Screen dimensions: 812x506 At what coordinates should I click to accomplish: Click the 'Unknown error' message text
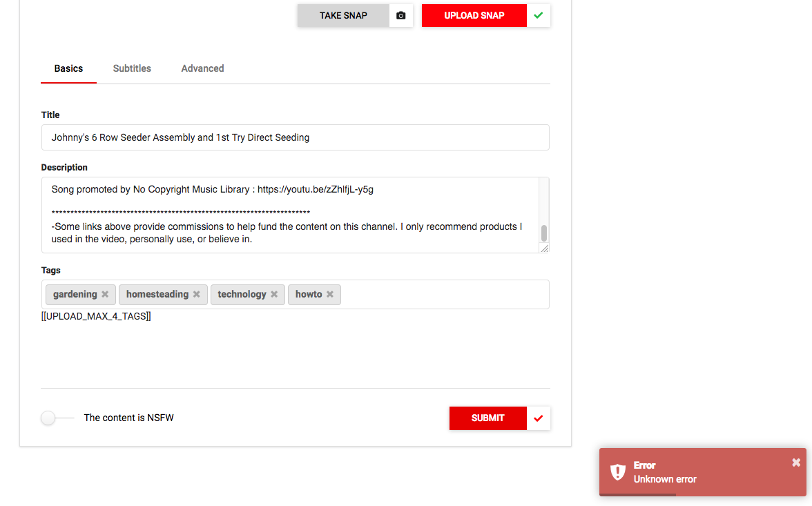[665, 479]
